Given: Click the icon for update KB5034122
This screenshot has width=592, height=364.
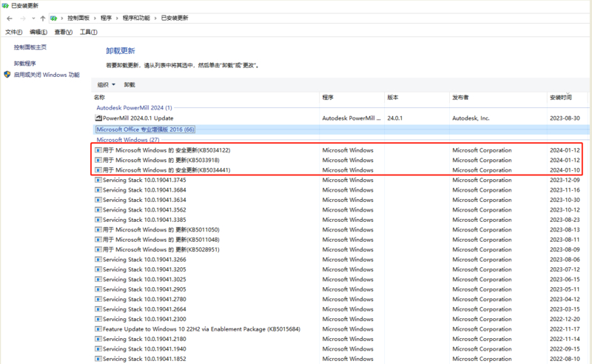Looking at the screenshot, I should click(98, 150).
